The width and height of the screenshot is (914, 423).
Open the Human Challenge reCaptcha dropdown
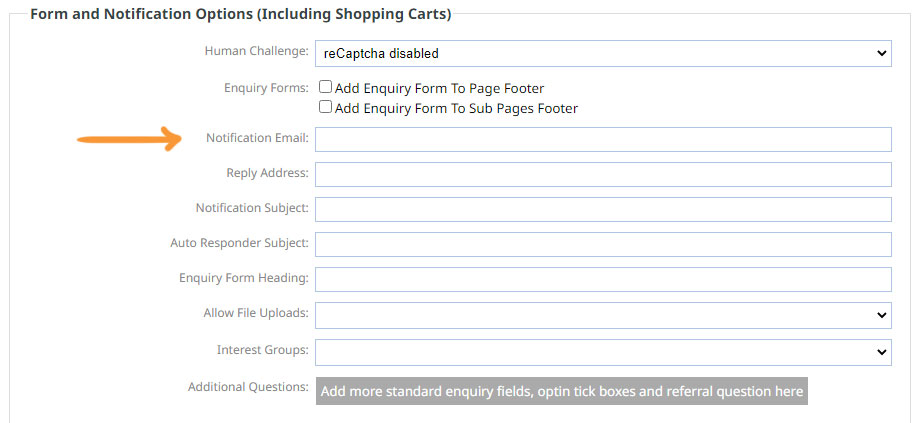603,53
